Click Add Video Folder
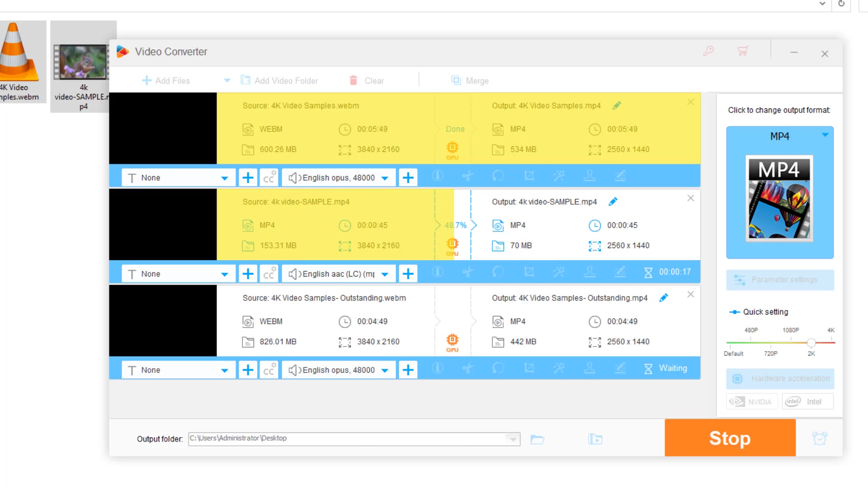Image resolution: width=868 pixels, height=488 pixels. coord(279,80)
